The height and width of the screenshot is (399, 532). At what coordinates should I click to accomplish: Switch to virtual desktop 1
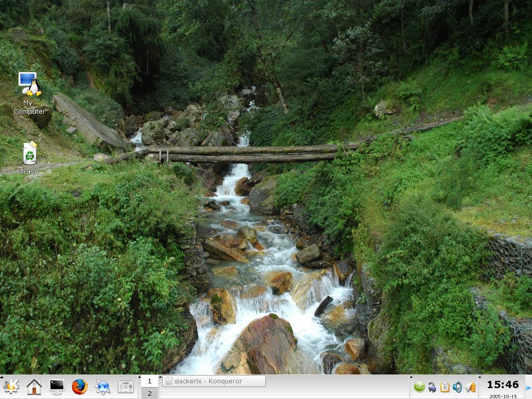[150, 381]
